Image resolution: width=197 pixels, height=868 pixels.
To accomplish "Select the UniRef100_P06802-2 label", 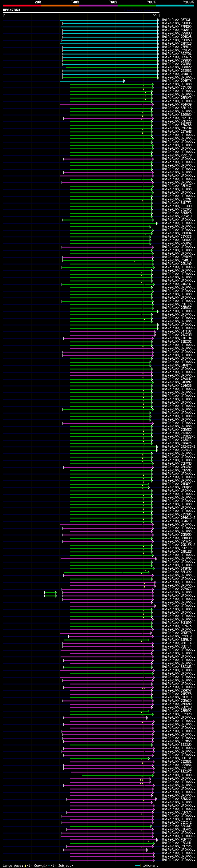I will point(179,240).
